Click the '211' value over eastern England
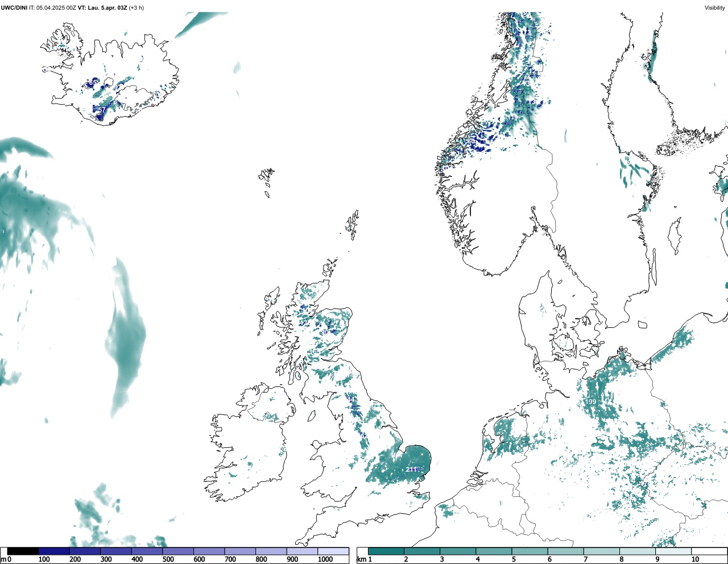This screenshot has height=564, width=728. coord(411,470)
